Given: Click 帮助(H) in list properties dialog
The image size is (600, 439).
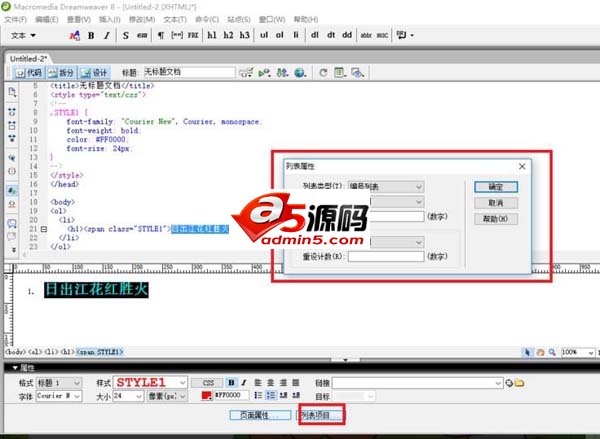Looking at the screenshot, I should (496, 219).
